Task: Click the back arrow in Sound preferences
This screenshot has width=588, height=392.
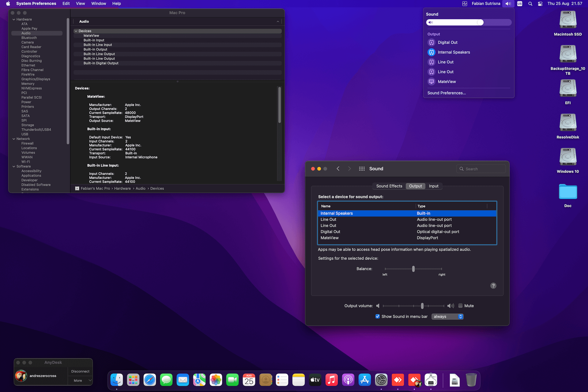Action: click(338, 169)
